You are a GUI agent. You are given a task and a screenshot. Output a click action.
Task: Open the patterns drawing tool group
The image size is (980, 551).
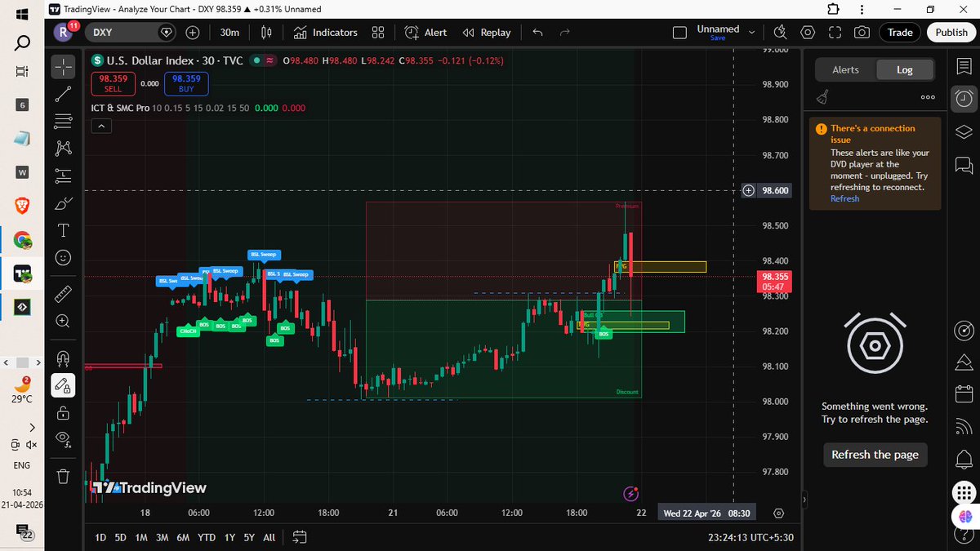(64, 149)
